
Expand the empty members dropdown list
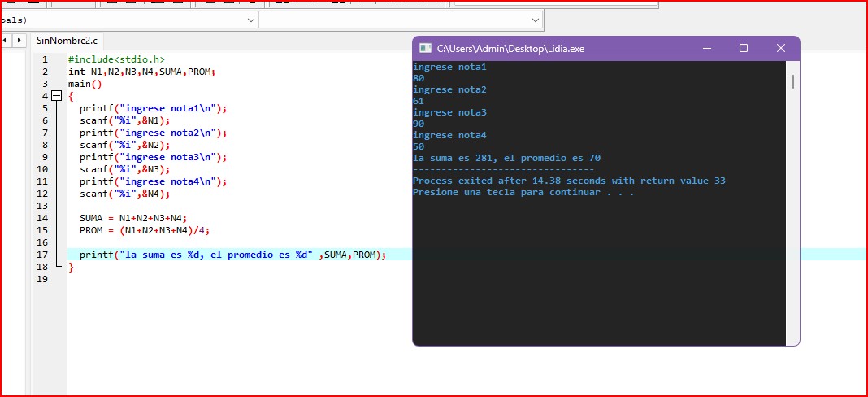(x=535, y=20)
